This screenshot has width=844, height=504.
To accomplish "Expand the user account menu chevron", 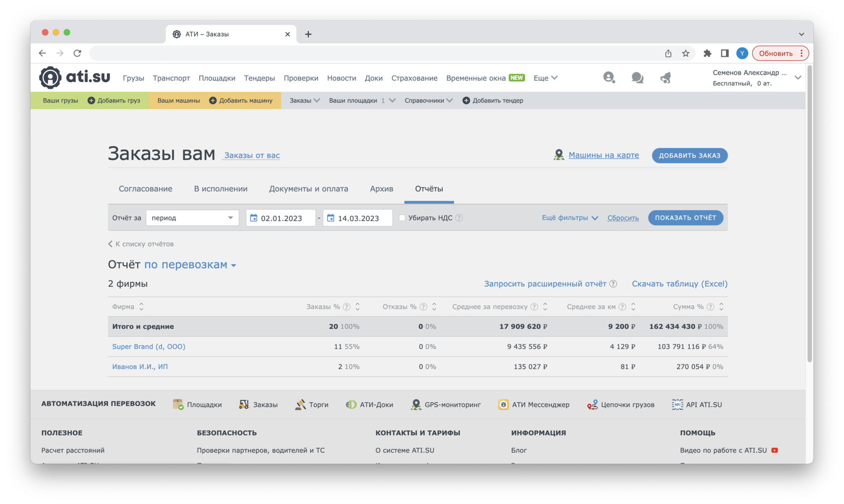I will coord(798,78).
